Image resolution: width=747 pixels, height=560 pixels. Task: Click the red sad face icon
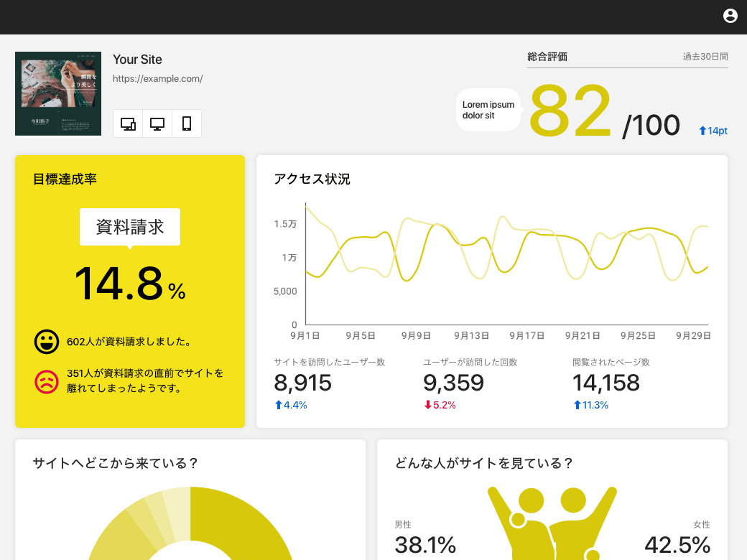click(x=47, y=381)
